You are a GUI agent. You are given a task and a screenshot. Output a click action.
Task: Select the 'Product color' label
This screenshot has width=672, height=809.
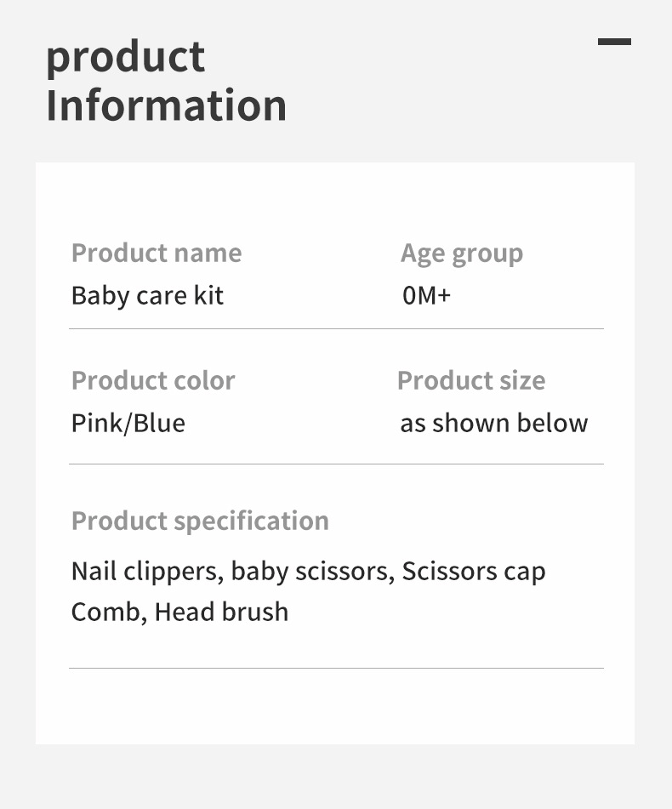coord(153,380)
